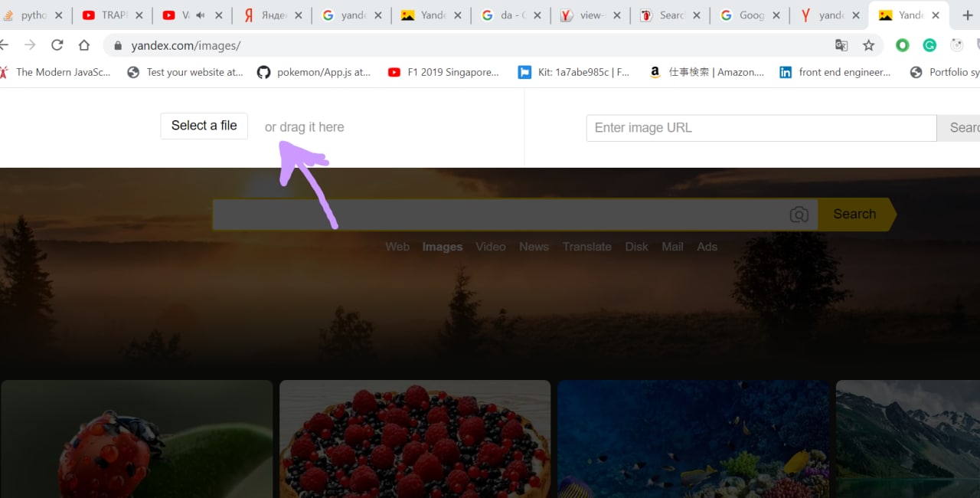Open the mountain lake image thumbnail
Image resolution: width=980 pixels, height=498 pixels.
[908, 439]
